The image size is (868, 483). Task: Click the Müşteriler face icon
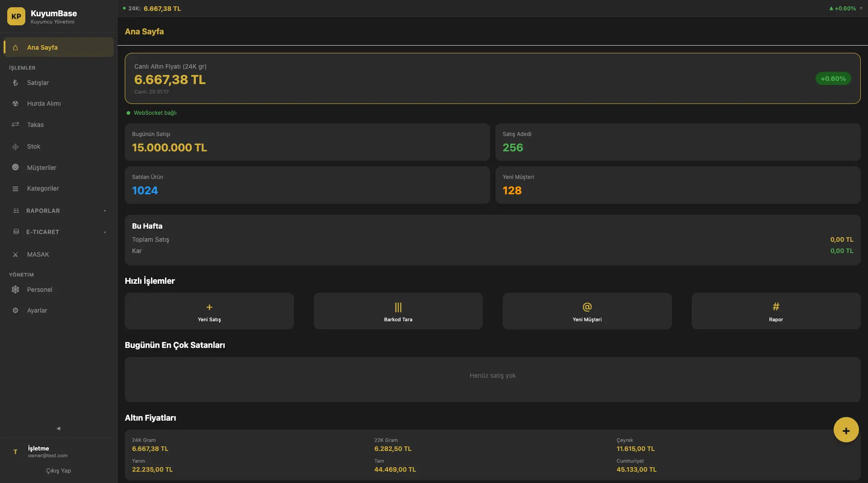[x=15, y=167]
